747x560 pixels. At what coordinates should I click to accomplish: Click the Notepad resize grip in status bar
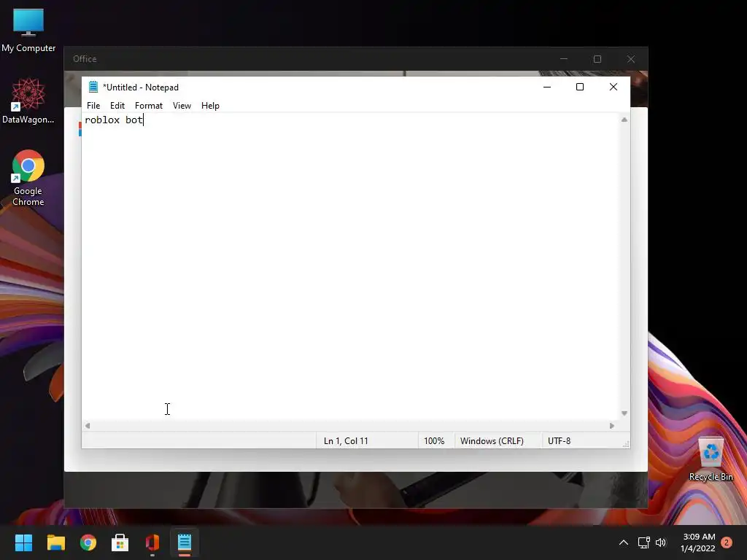click(627, 444)
